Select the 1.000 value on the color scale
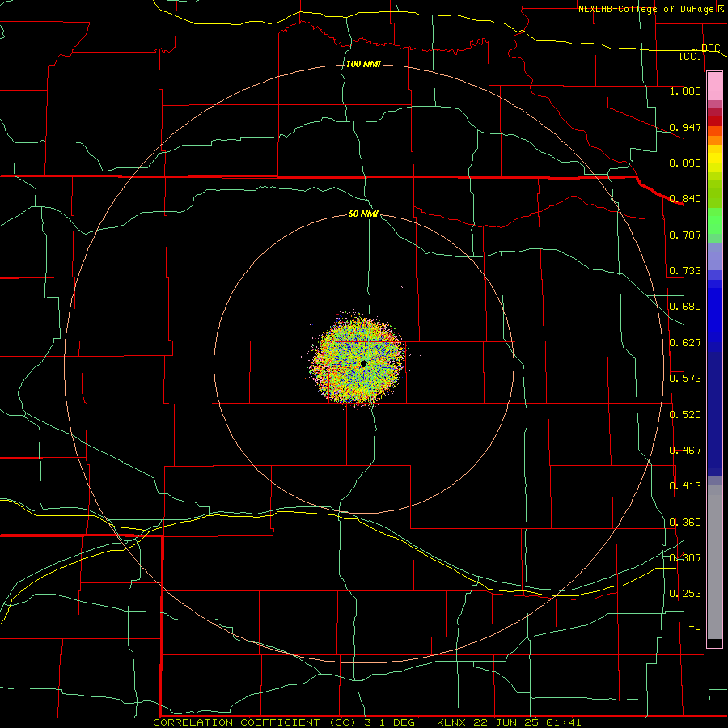 [x=685, y=91]
